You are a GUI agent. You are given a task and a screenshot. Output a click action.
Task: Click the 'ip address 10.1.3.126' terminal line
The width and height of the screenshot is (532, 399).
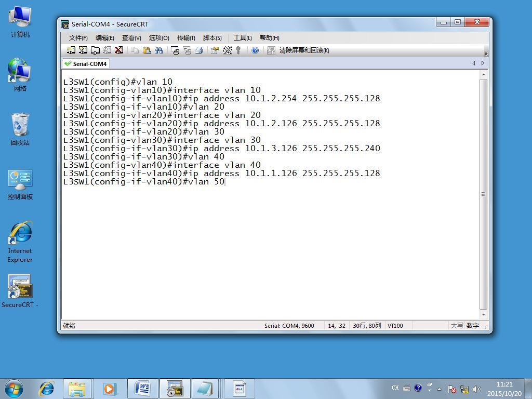point(221,148)
